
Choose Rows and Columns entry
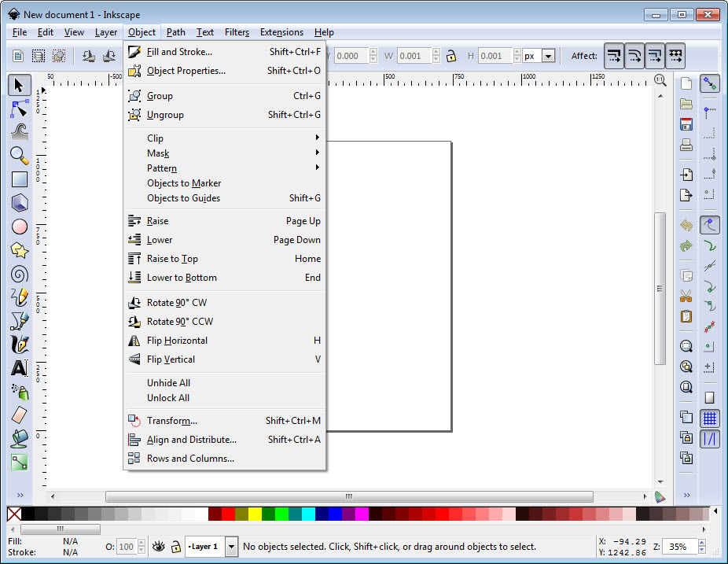(225, 459)
